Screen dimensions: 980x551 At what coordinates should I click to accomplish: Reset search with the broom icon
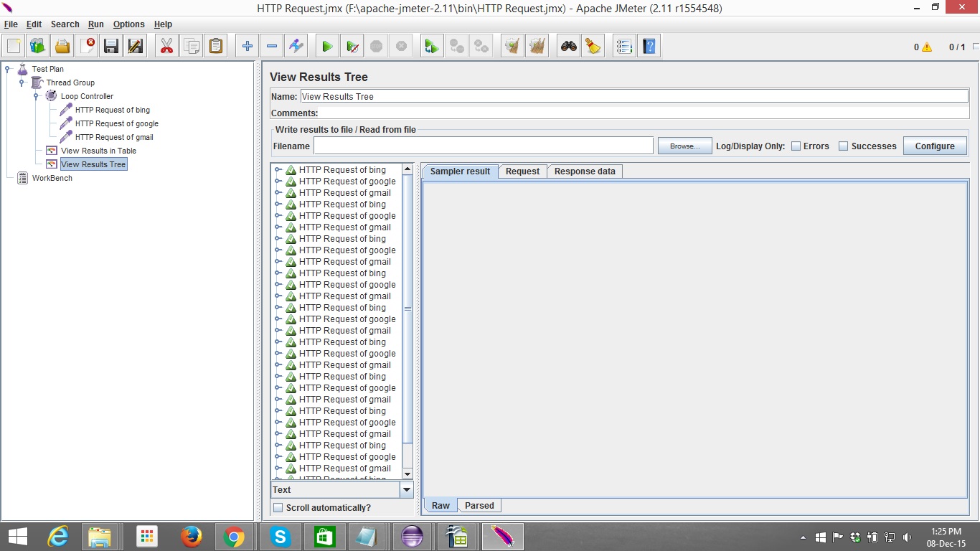pos(593,47)
